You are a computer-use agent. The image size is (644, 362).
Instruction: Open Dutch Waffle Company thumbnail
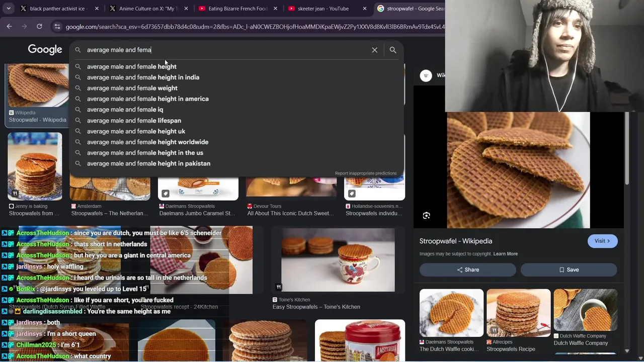pyautogui.click(x=585, y=310)
